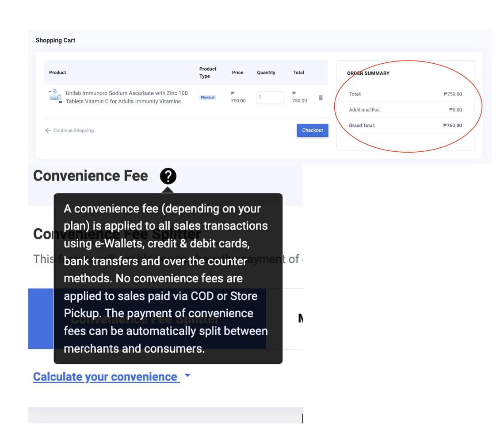504x438 pixels.
Task: Click the Product column header
Action: (x=57, y=73)
